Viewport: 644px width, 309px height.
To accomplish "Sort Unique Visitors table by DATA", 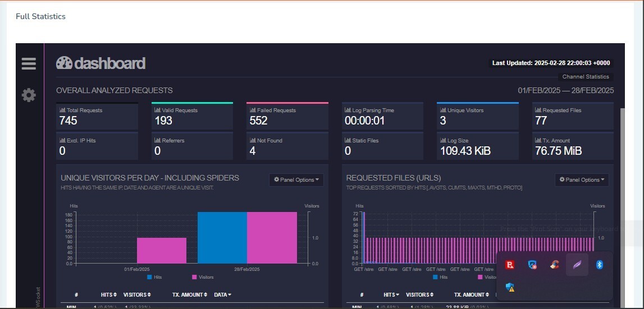I will [222, 294].
